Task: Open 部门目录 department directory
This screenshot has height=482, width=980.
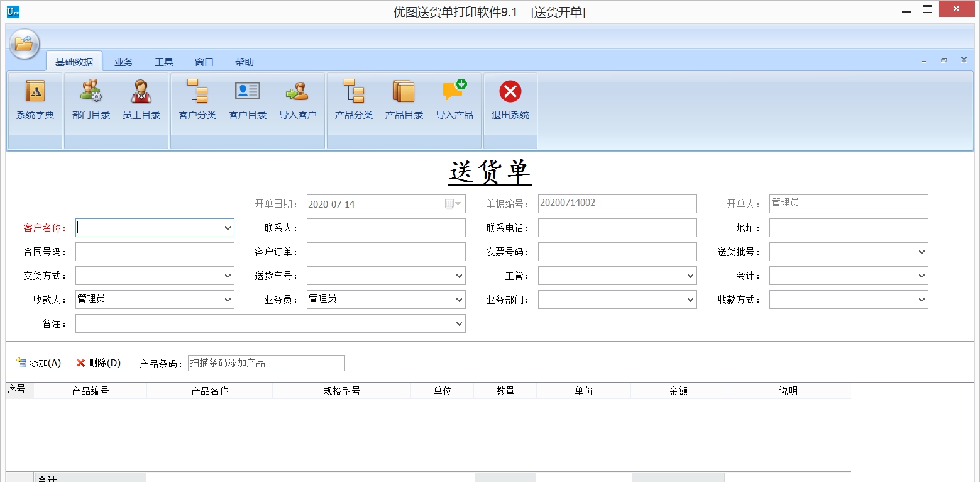Action: 91,92
